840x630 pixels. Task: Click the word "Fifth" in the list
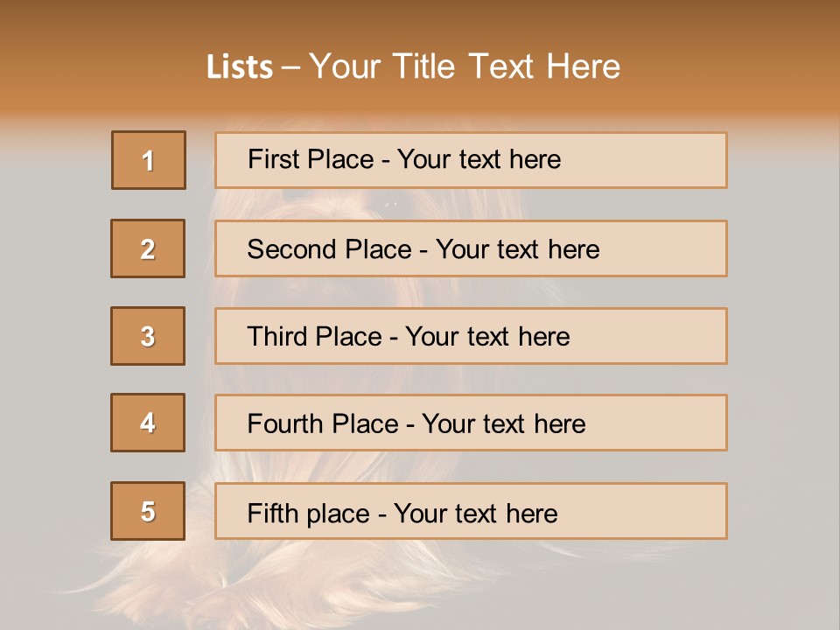click(273, 513)
